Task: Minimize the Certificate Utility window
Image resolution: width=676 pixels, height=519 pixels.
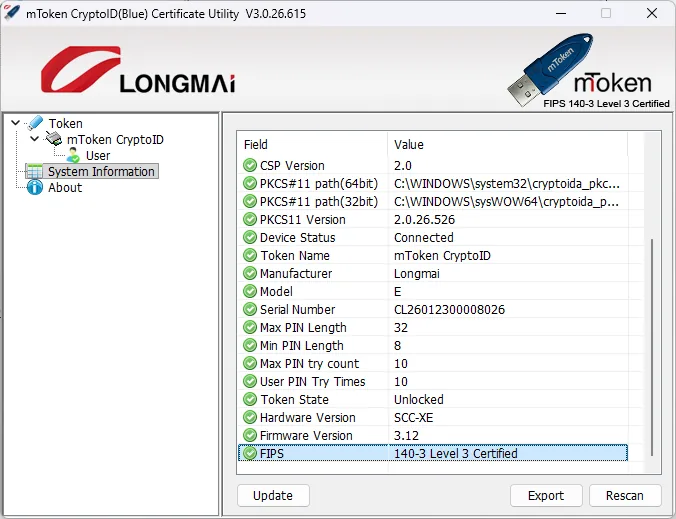Action: (x=561, y=13)
